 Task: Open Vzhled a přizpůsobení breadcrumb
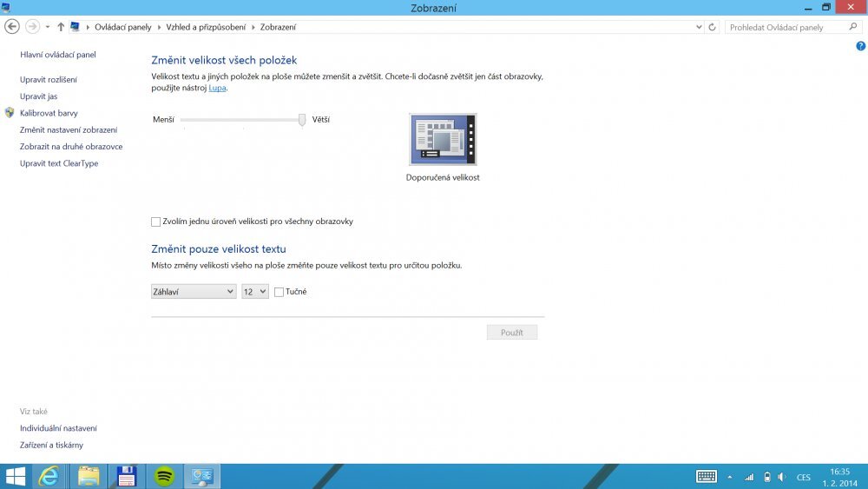pyautogui.click(x=206, y=27)
